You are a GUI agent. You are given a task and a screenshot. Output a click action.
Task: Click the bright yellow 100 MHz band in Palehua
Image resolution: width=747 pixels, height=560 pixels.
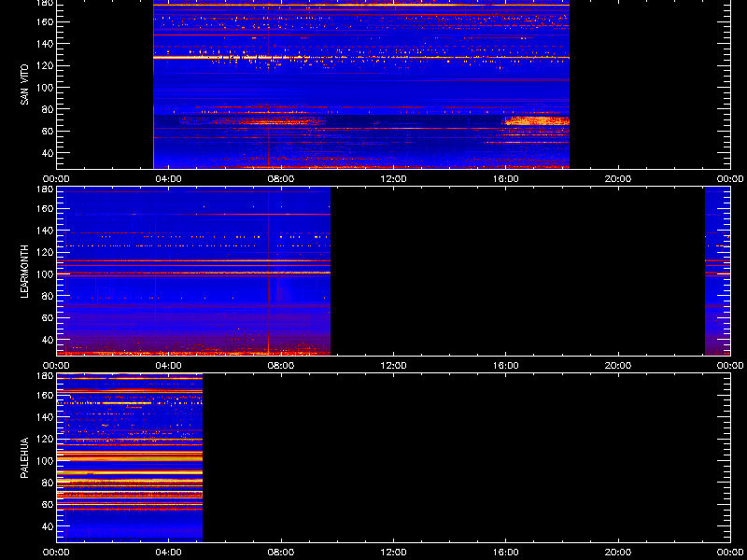coord(130,458)
